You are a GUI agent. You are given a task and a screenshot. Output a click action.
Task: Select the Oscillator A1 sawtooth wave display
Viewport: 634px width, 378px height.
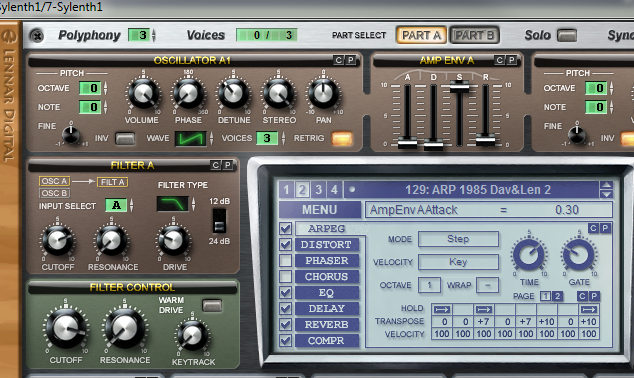click(190, 139)
